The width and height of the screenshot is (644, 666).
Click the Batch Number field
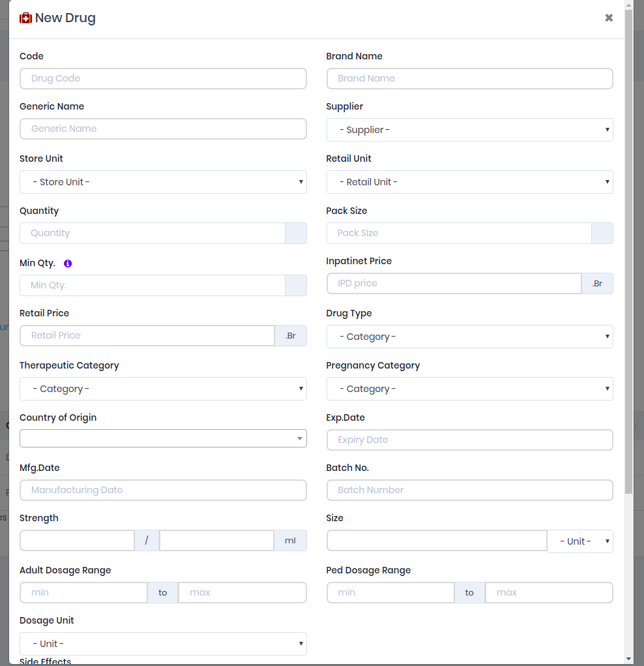[x=469, y=490]
